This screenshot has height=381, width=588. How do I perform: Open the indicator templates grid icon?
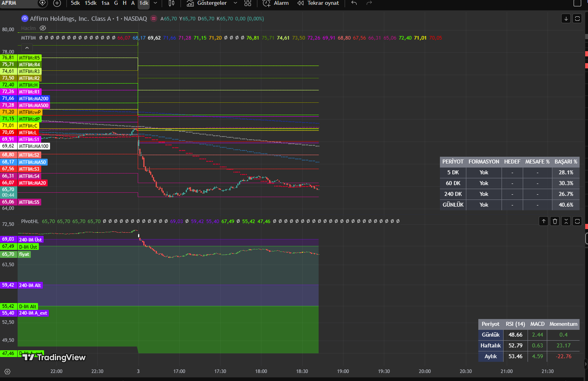click(248, 3)
